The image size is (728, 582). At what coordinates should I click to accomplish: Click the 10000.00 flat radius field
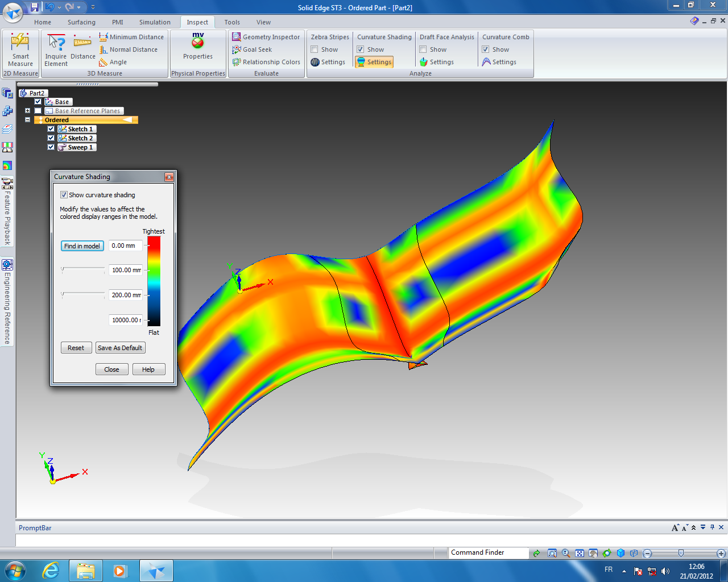pos(126,320)
